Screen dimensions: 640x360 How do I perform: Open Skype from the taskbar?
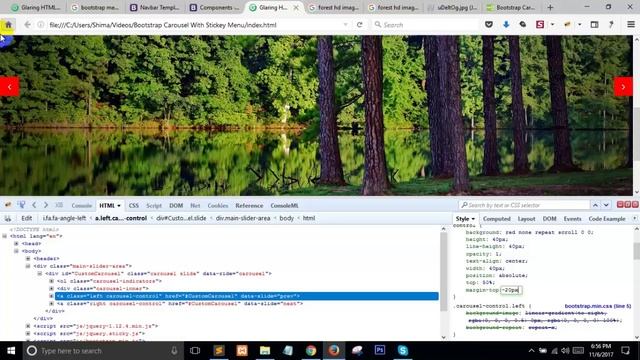click(402, 351)
